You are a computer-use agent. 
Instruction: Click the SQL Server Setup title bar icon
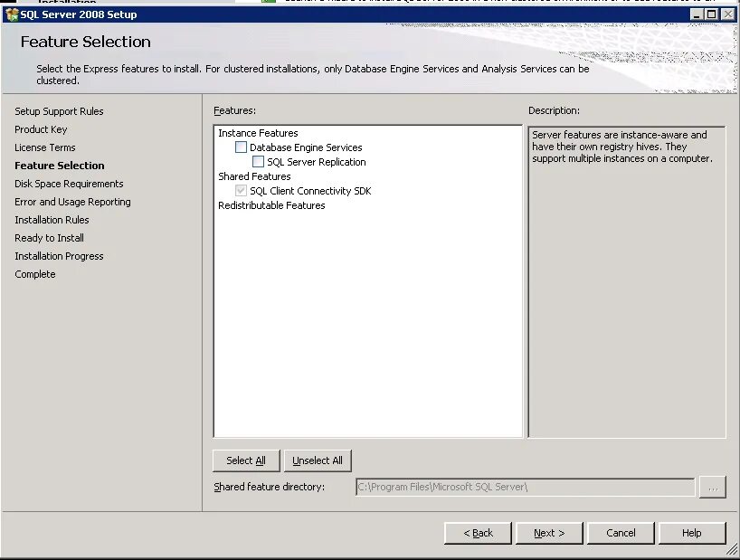pos(12,14)
